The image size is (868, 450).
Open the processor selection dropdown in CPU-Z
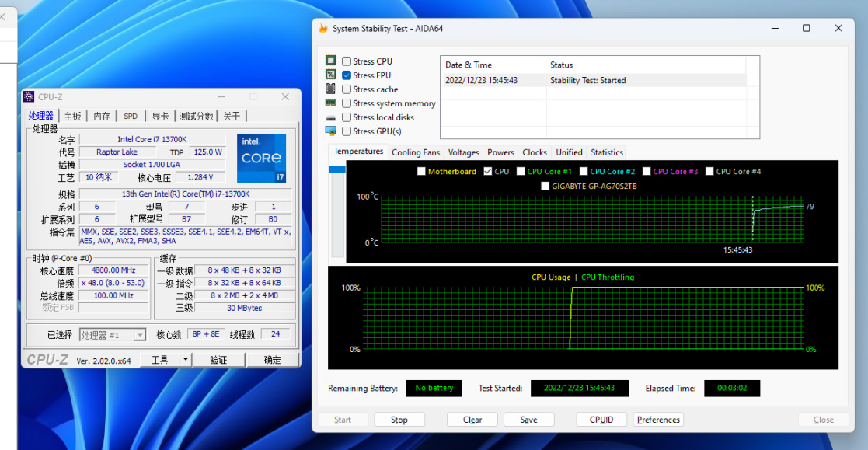[x=140, y=335]
